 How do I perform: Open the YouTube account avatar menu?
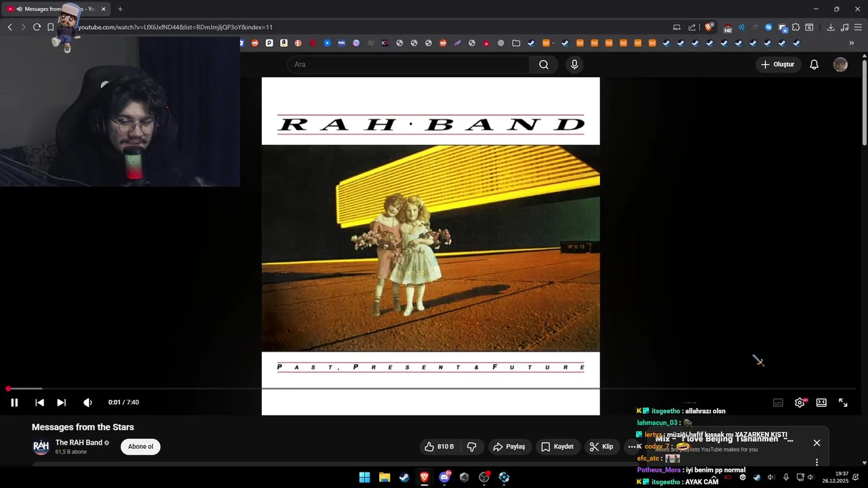point(840,64)
